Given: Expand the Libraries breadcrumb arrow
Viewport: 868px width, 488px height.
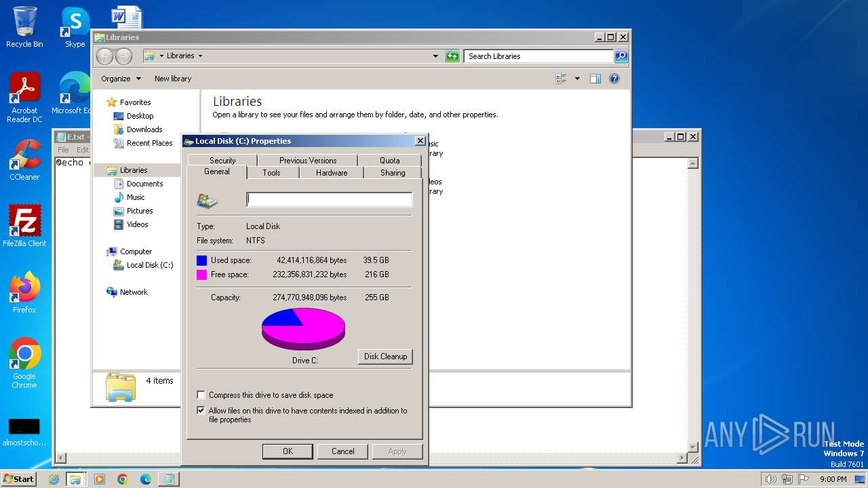Looking at the screenshot, I should [200, 56].
